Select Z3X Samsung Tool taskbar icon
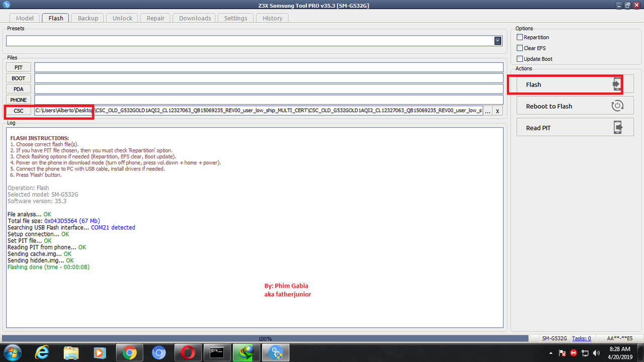 tap(276, 352)
